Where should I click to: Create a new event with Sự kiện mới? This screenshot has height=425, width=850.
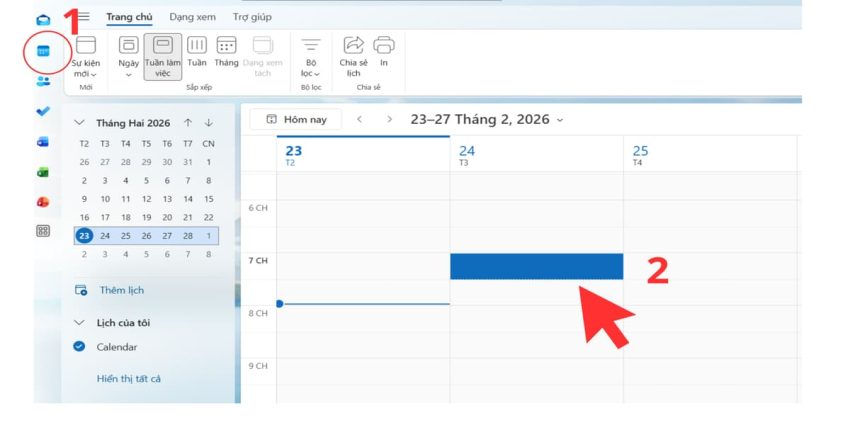click(x=86, y=57)
